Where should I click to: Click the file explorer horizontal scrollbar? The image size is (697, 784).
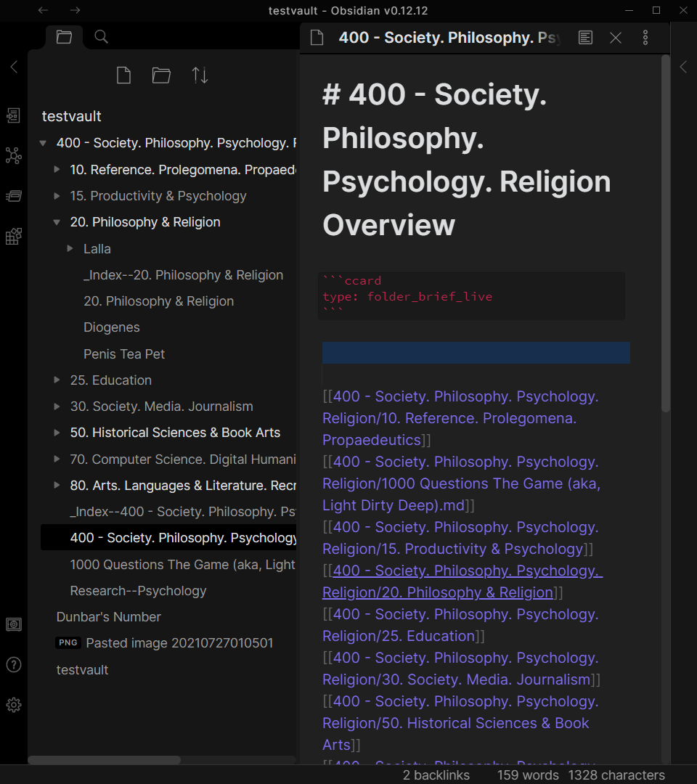[x=104, y=759]
